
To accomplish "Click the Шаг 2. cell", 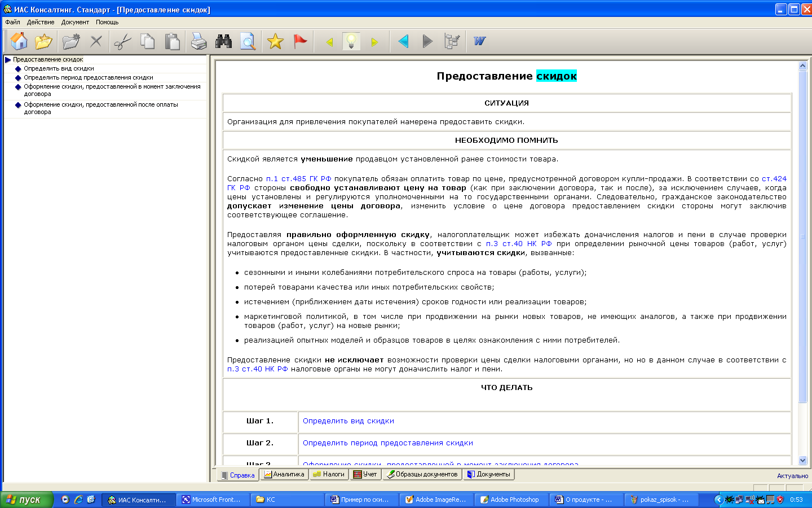I will 260,443.
